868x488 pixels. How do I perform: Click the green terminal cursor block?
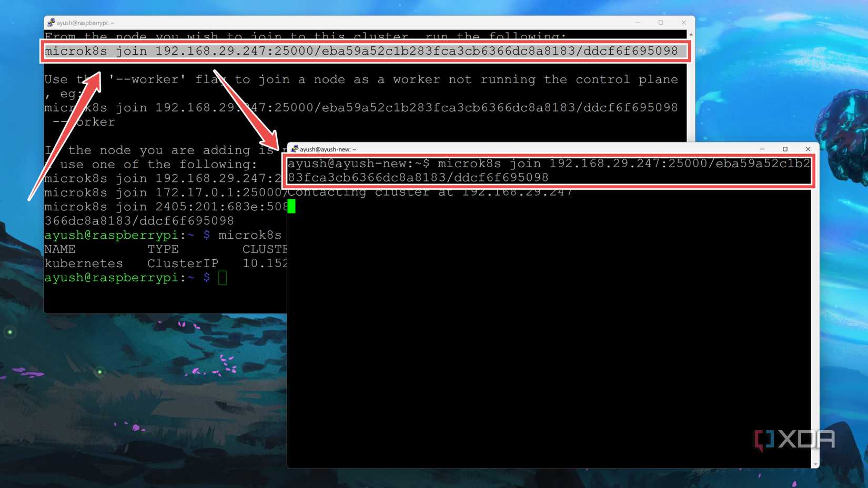291,206
